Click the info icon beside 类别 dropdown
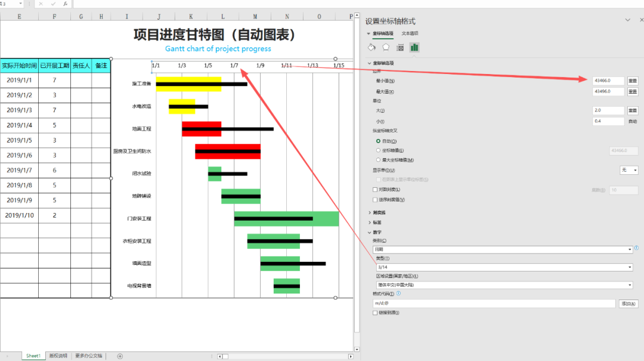The width and height of the screenshot is (644, 361). [x=636, y=248]
